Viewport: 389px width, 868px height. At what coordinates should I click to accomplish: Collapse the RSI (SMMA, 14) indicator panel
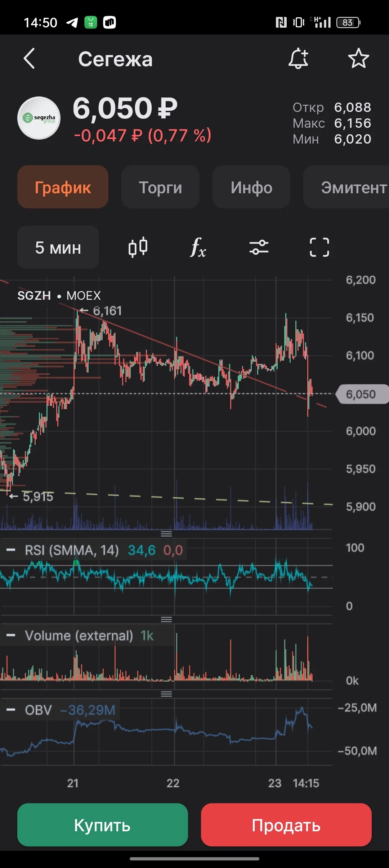[x=11, y=550]
